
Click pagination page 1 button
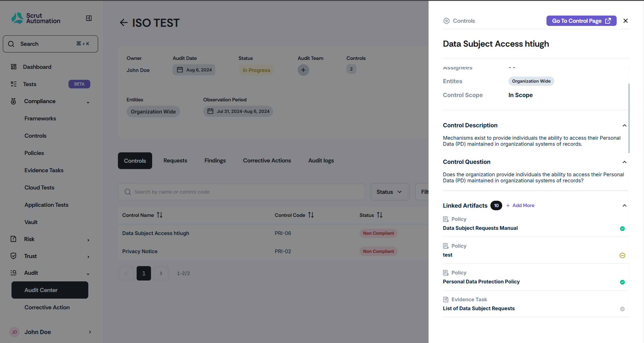[144, 273]
